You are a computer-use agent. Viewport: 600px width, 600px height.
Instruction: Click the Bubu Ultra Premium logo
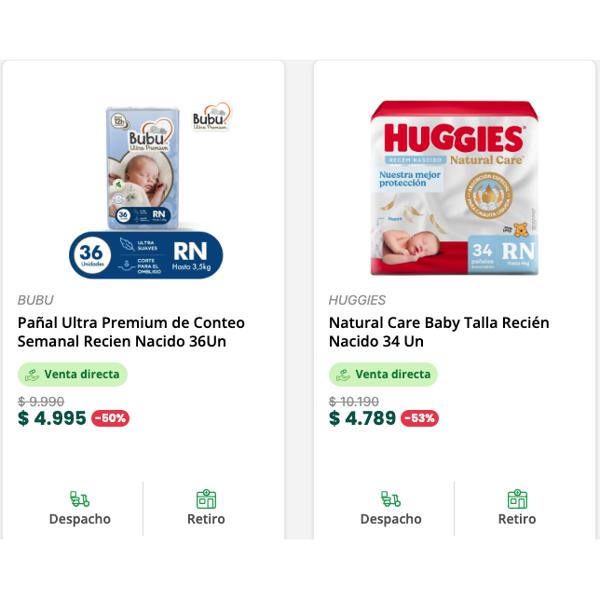pos(212,117)
